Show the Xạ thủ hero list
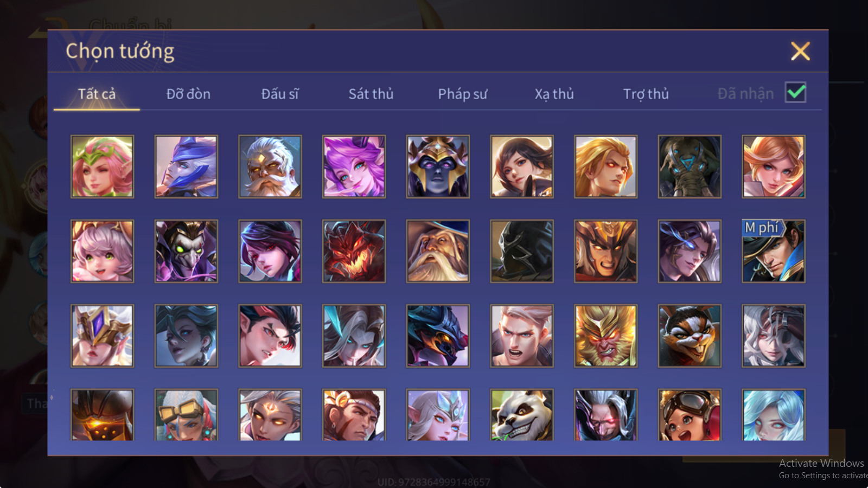Viewport: 868px width, 488px height. click(x=554, y=94)
